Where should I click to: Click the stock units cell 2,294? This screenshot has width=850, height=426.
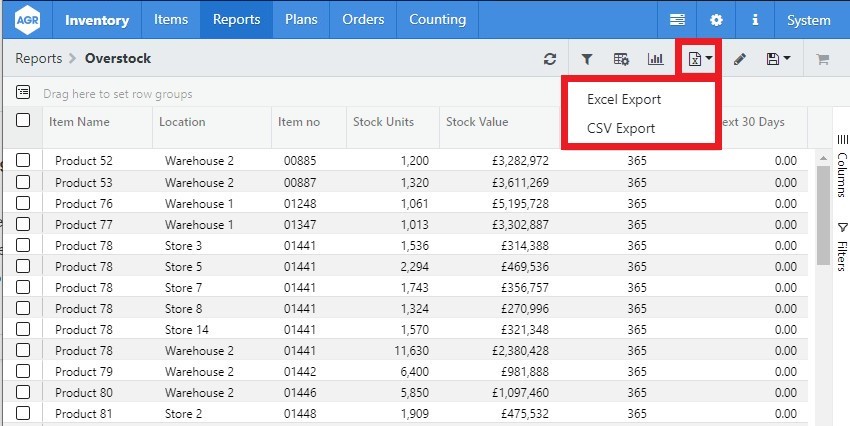415,267
